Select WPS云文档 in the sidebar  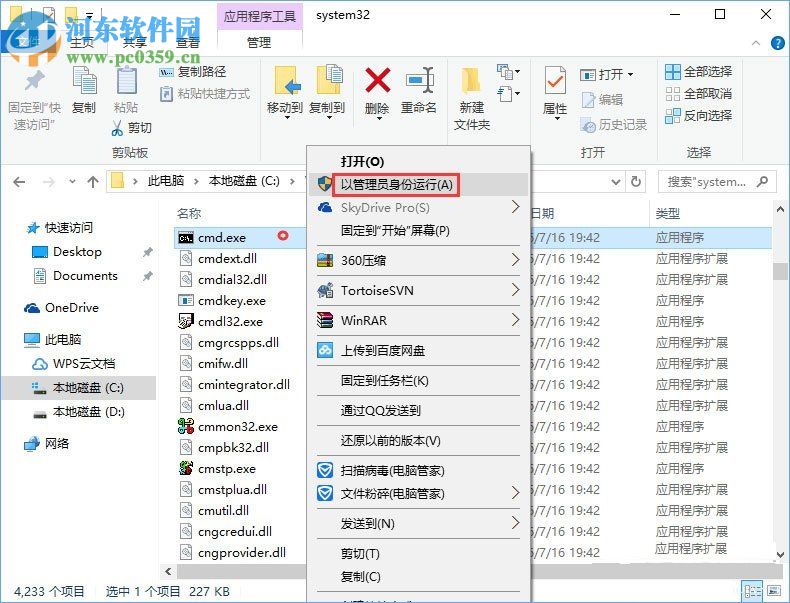(x=84, y=364)
